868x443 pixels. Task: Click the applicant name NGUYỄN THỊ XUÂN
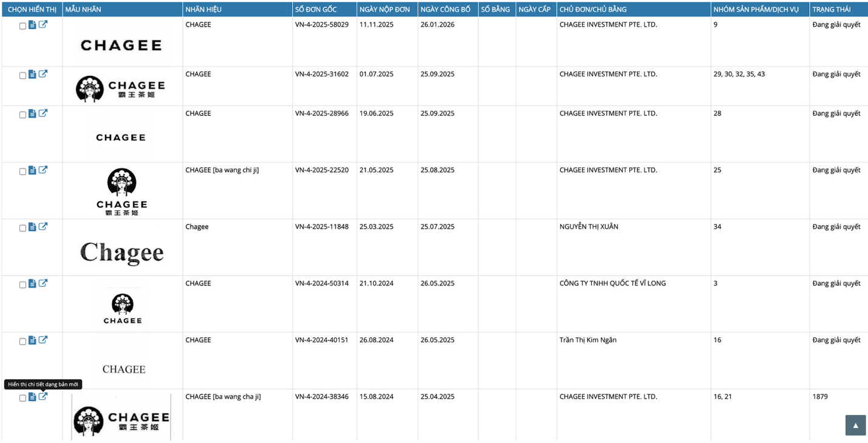589,227
